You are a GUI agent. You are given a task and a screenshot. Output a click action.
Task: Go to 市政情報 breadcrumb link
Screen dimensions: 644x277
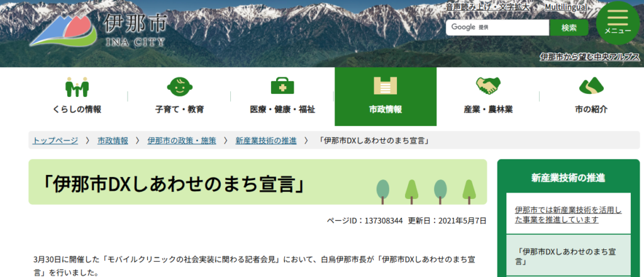113,140
